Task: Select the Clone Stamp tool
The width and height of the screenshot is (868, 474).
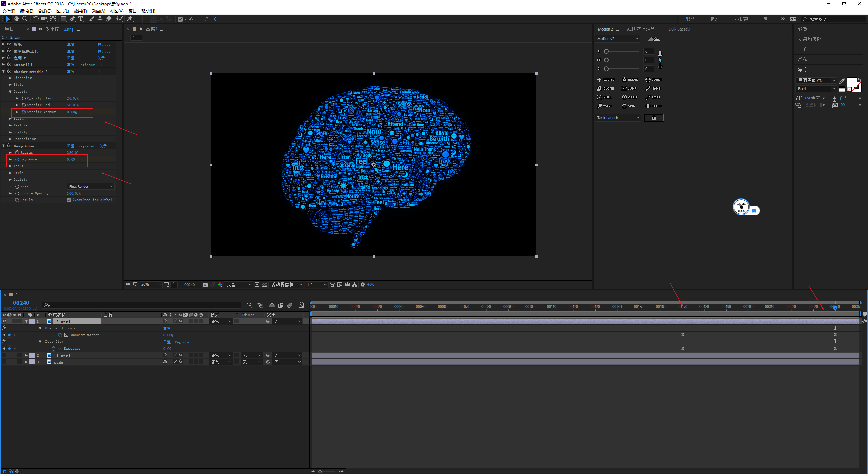Action: [100, 19]
